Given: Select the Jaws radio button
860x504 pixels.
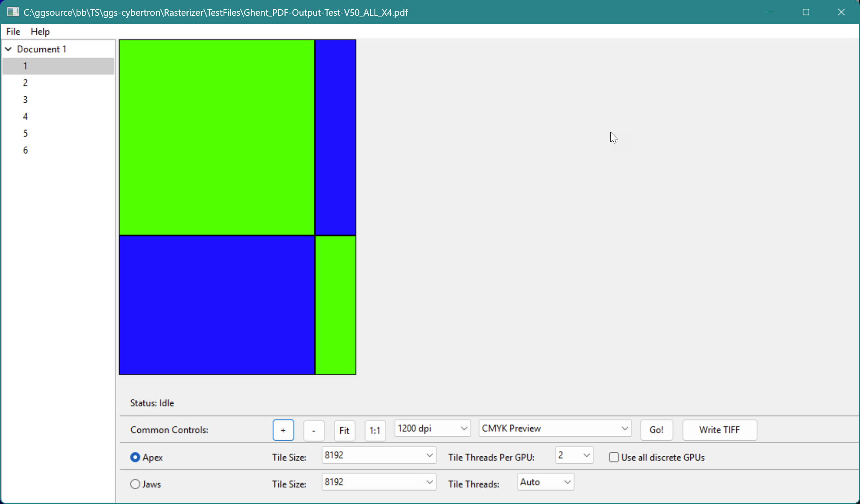Looking at the screenshot, I should click(135, 484).
